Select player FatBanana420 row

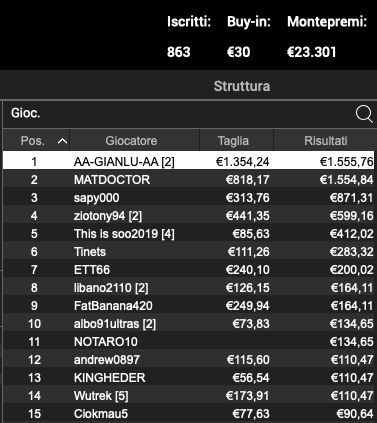[x=190, y=306]
